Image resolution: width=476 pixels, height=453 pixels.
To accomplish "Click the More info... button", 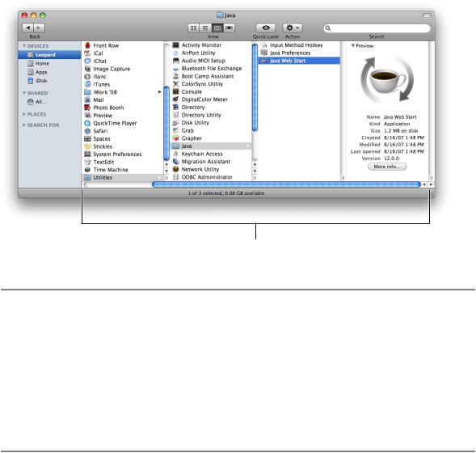I will point(387,167).
